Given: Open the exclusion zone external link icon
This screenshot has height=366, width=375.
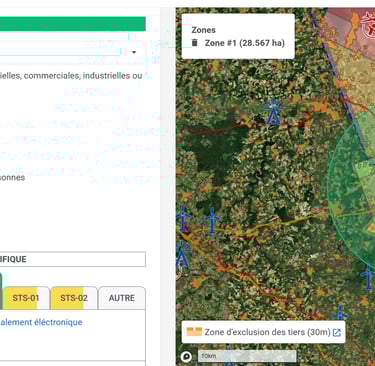Looking at the screenshot, I should 337,332.
